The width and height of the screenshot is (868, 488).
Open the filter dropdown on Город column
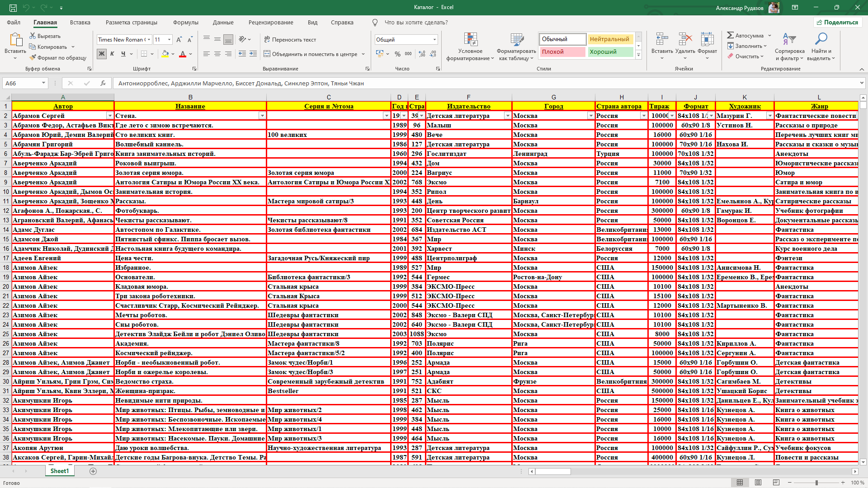591,116
